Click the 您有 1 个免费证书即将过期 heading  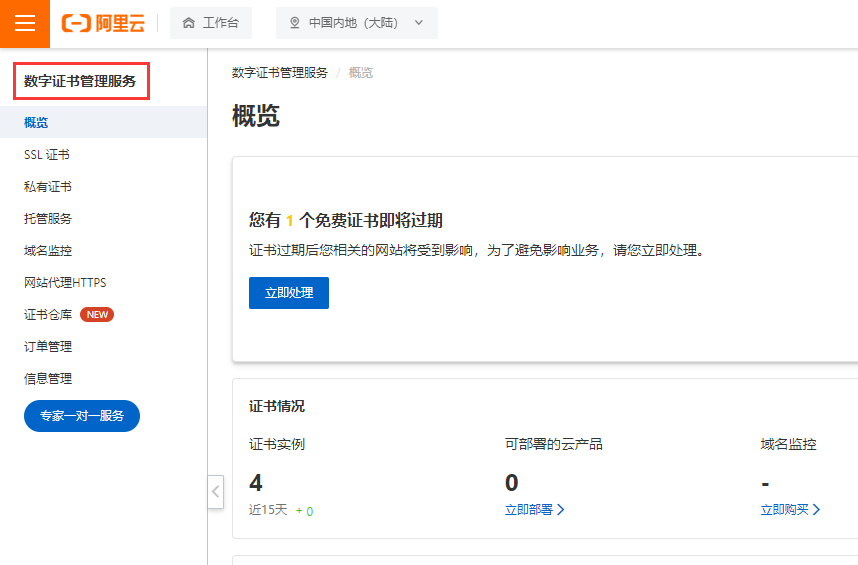click(x=346, y=220)
